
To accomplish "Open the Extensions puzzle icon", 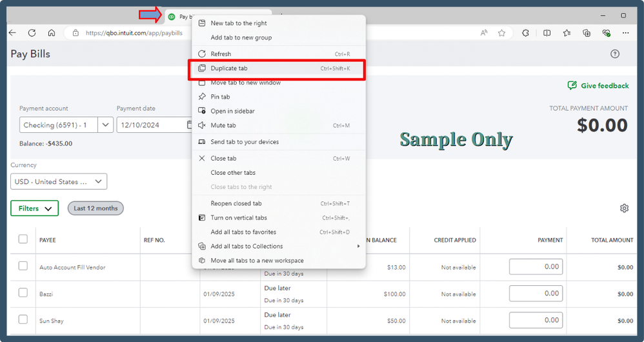I will click(x=525, y=34).
